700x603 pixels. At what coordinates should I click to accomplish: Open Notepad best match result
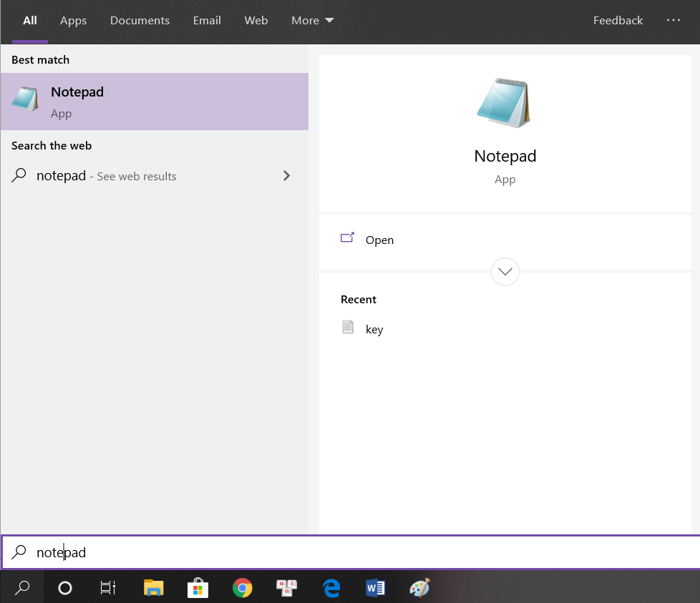point(155,102)
